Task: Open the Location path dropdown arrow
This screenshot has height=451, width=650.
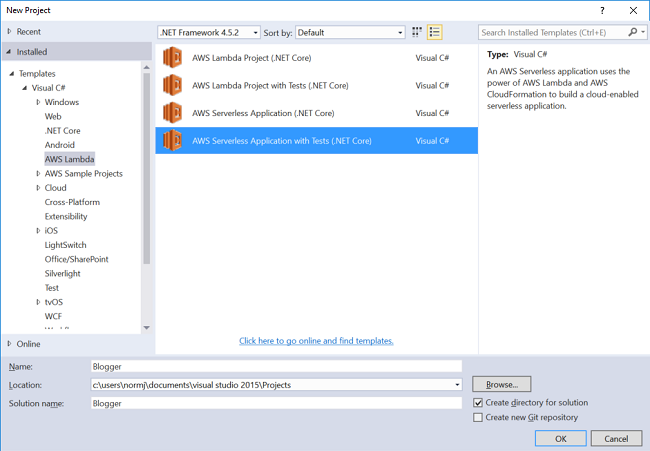Action: pyautogui.click(x=457, y=385)
